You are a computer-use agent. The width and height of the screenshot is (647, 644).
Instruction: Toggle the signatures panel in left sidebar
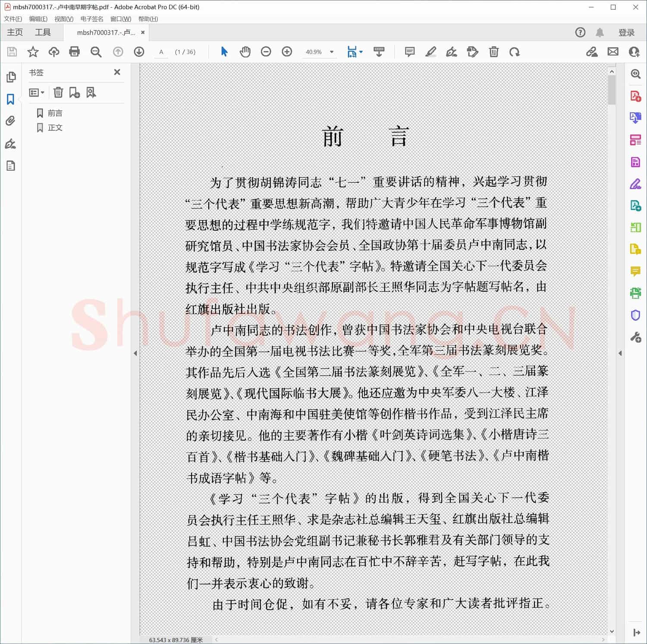click(10, 143)
